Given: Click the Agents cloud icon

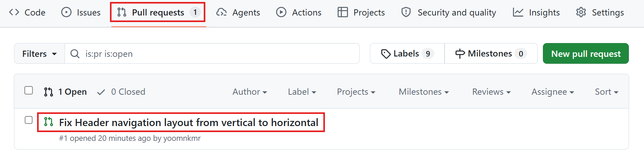Looking at the screenshot, I should pyautogui.click(x=221, y=12).
